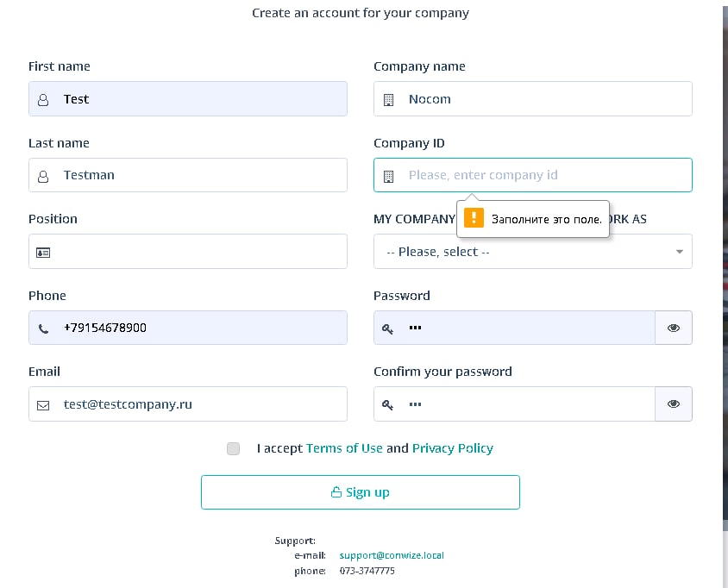
Task: Toggle Password visibility eye button
Action: [x=674, y=328]
